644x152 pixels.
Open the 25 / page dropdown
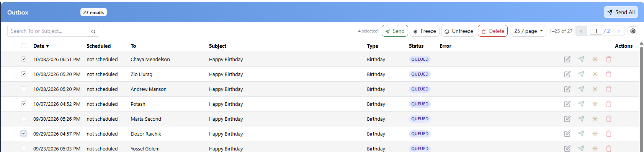528,31
